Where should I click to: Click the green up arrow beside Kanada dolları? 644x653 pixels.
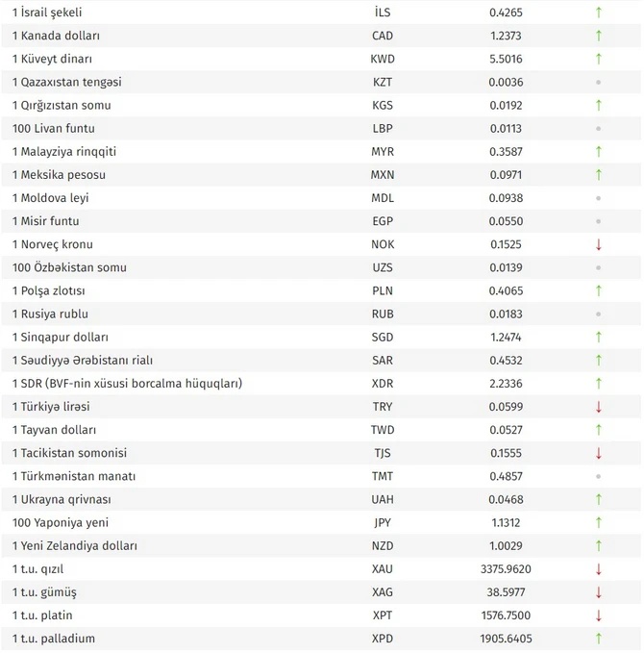(x=599, y=36)
